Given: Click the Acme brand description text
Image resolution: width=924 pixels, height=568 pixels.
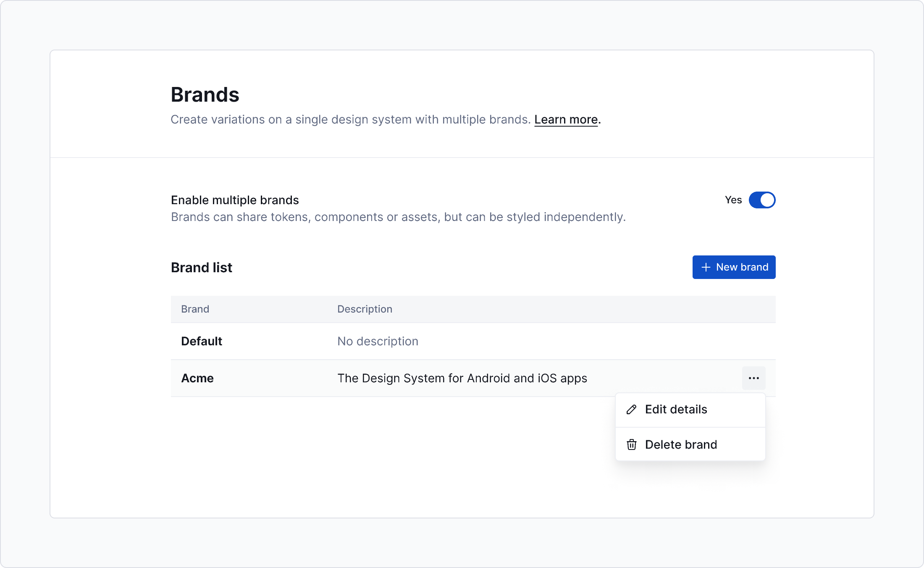Looking at the screenshot, I should [462, 378].
